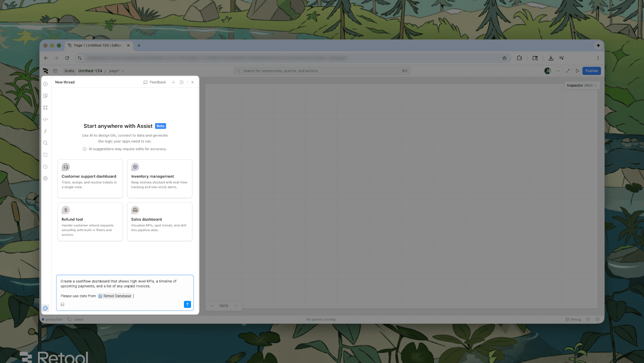Send the prompt with blue arrow button
Screen dimensions: 644x363
[x=187, y=305]
